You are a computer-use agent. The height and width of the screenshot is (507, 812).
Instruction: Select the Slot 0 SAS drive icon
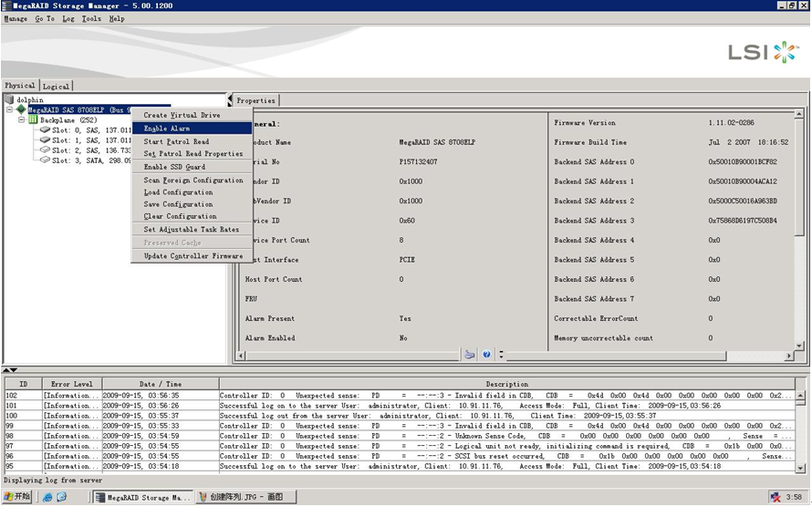pyautogui.click(x=45, y=130)
